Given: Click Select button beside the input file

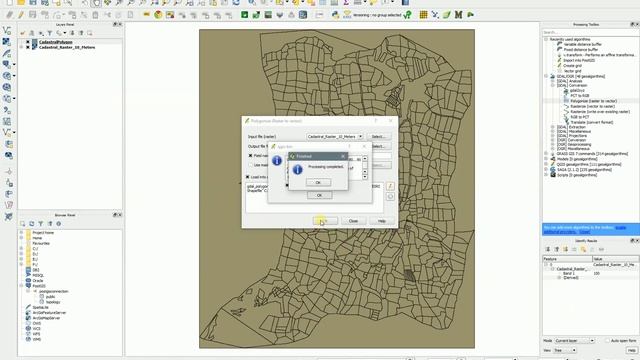Looking at the screenshot, I should click(378, 136).
